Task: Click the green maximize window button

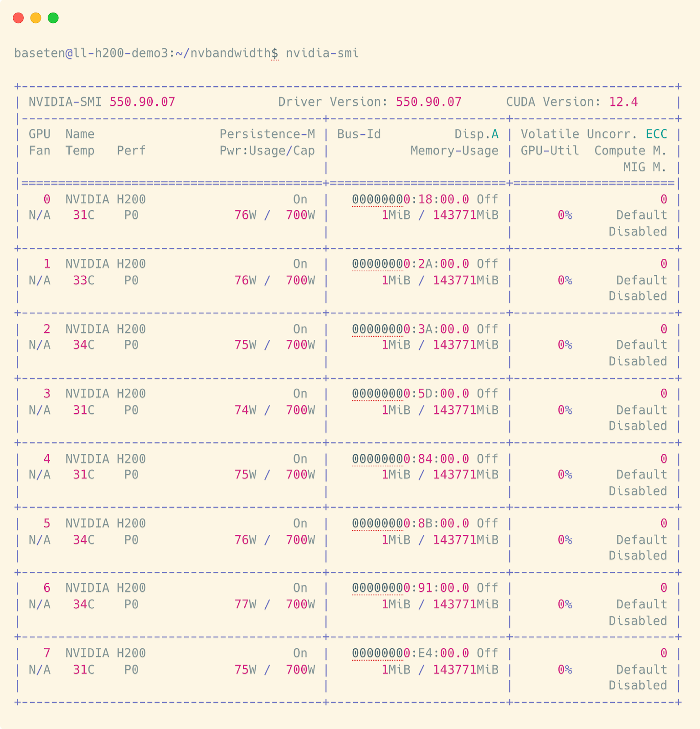Action: pos(53,18)
